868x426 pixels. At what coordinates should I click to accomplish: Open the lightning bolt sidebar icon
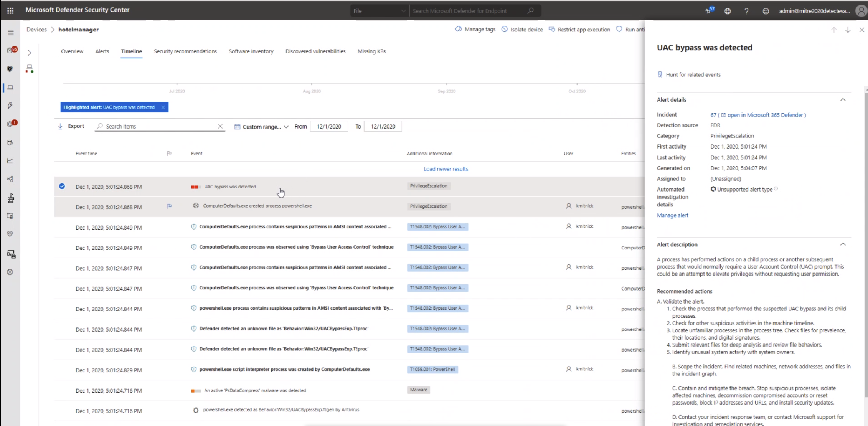click(10, 106)
